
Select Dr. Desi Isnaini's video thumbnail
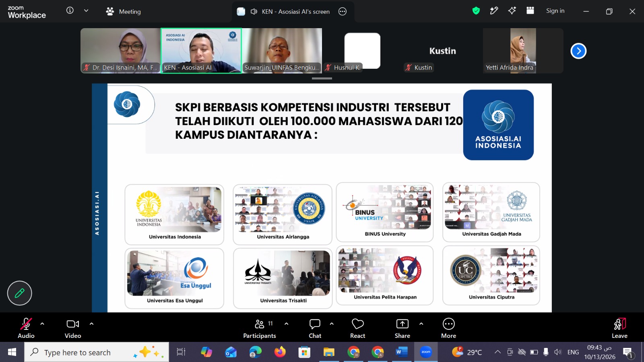(120, 51)
